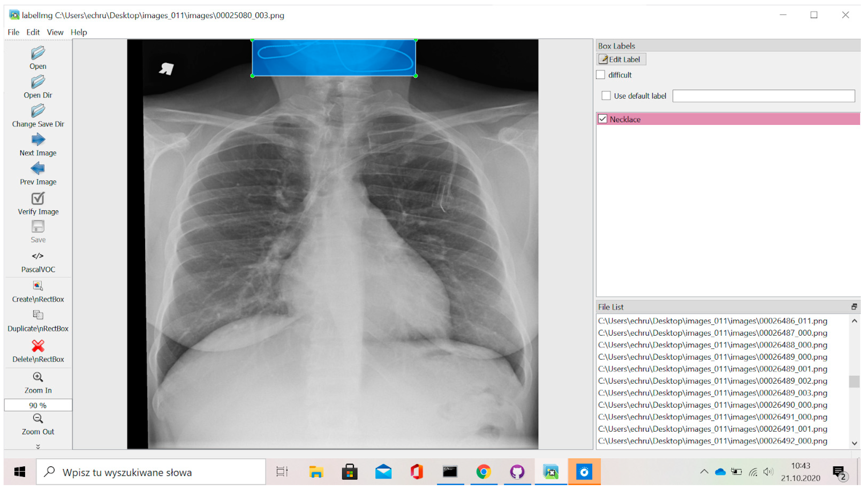Expand the hidden toolbar items chevron
The height and width of the screenshot is (492, 868).
[38, 447]
